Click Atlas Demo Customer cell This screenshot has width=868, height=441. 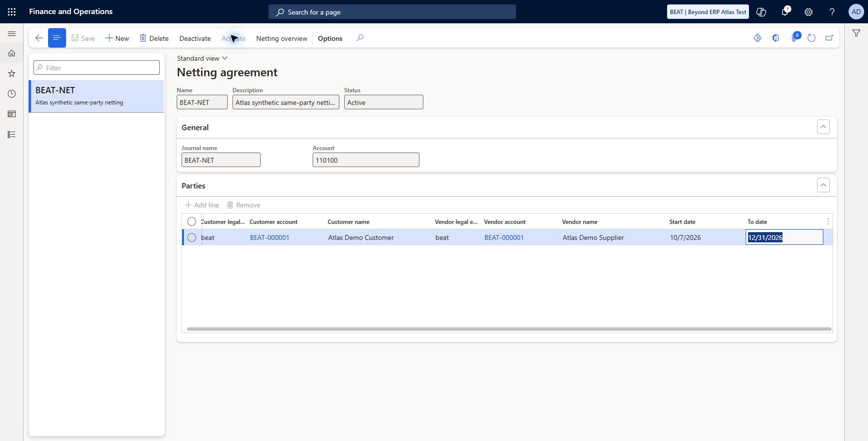pyautogui.click(x=361, y=237)
